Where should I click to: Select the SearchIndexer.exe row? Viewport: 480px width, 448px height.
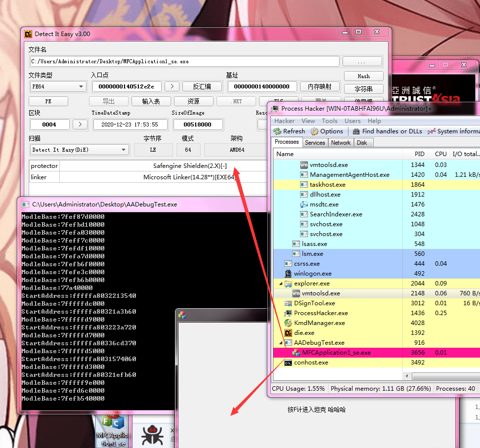[x=377, y=214]
